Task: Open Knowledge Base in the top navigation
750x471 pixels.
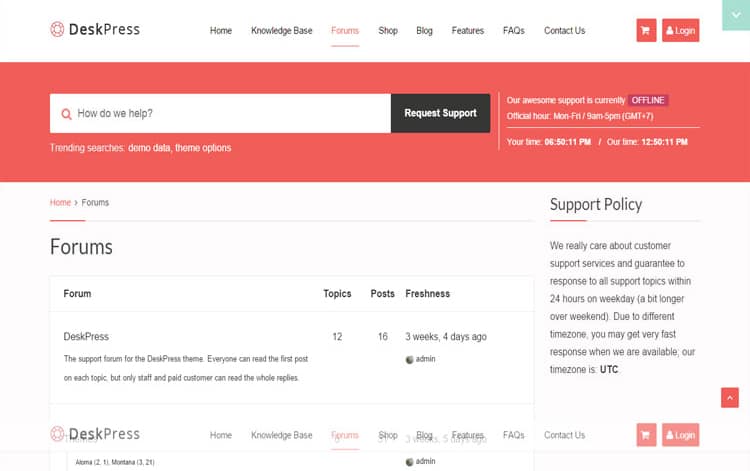Action: (x=281, y=31)
